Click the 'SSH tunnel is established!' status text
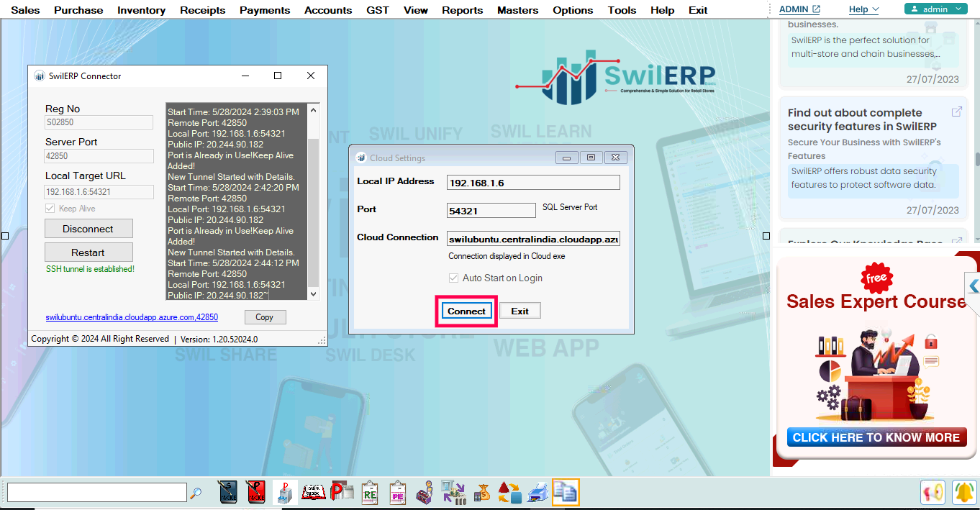This screenshot has height=510, width=980. click(90, 269)
